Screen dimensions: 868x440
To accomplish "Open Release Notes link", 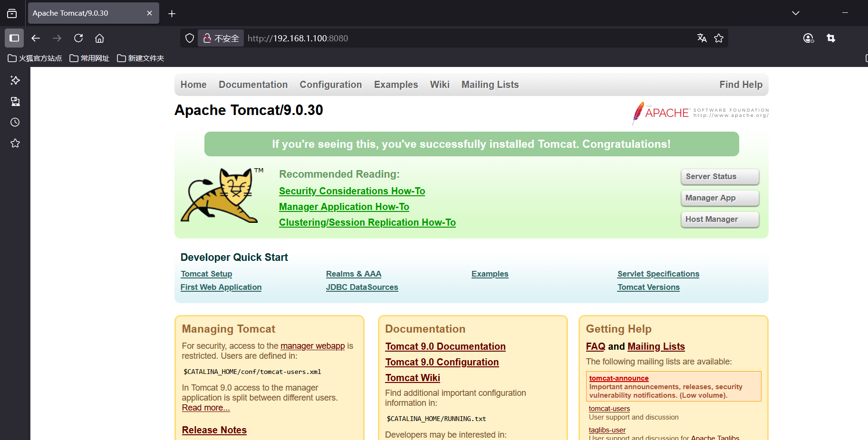I will click(x=214, y=430).
